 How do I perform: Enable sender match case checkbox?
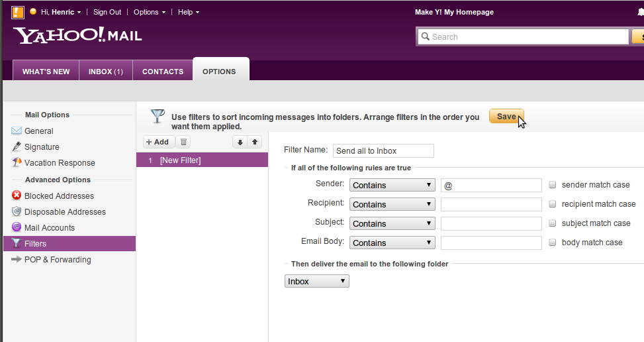[553, 184]
